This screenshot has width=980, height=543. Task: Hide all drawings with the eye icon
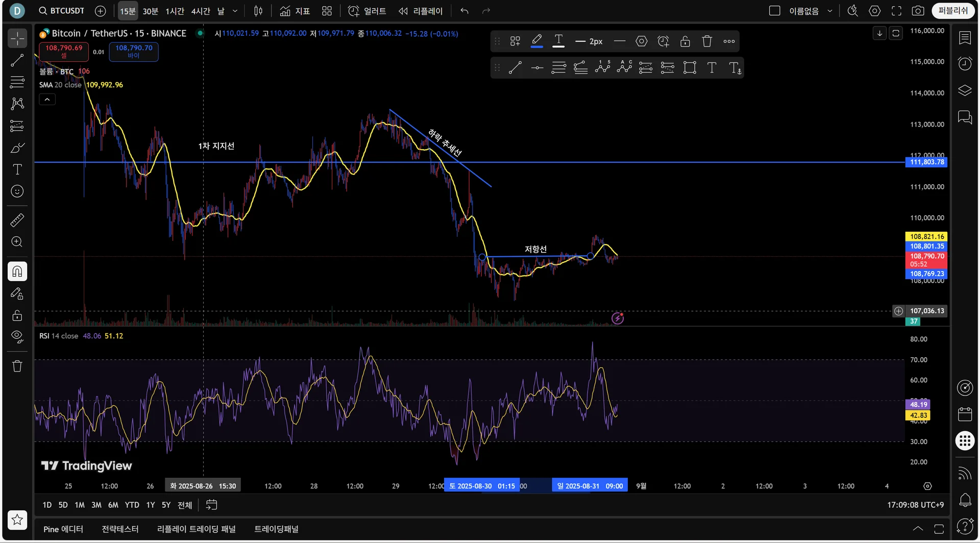coord(17,336)
